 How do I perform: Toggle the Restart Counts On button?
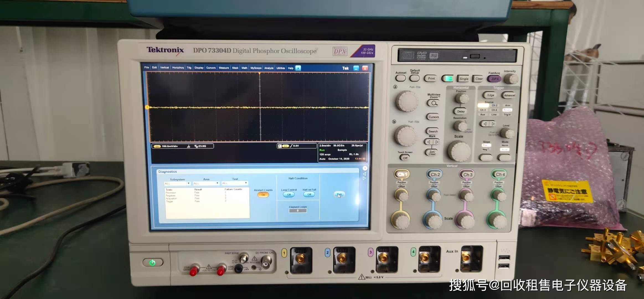[263, 195]
